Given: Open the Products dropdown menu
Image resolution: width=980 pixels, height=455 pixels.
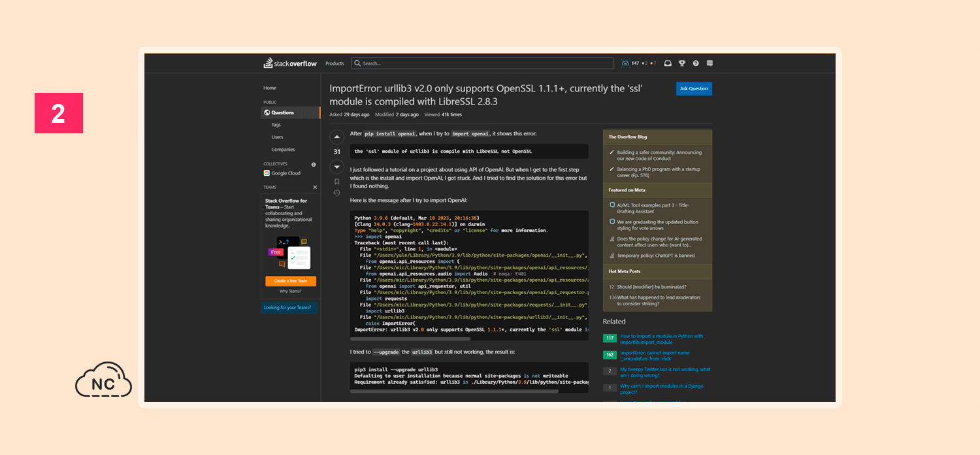Looking at the screenshot, I should click(335, 63).
